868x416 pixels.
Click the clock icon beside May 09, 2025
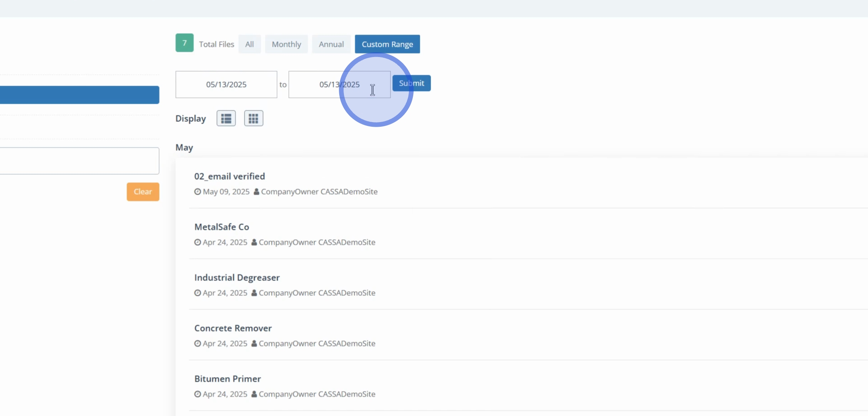pyautogui.click(x=198, y=192)
